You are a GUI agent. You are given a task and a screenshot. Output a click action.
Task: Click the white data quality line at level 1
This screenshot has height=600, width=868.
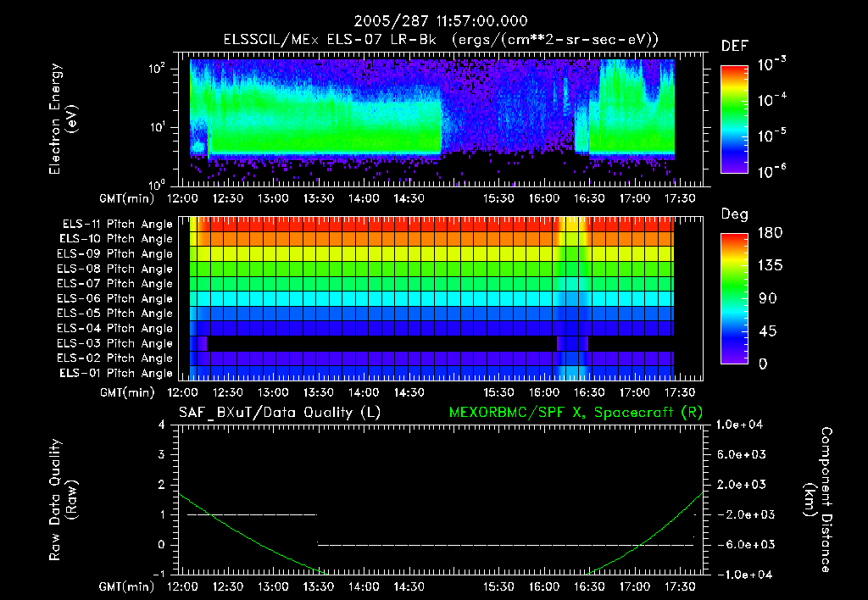[252, 514]
